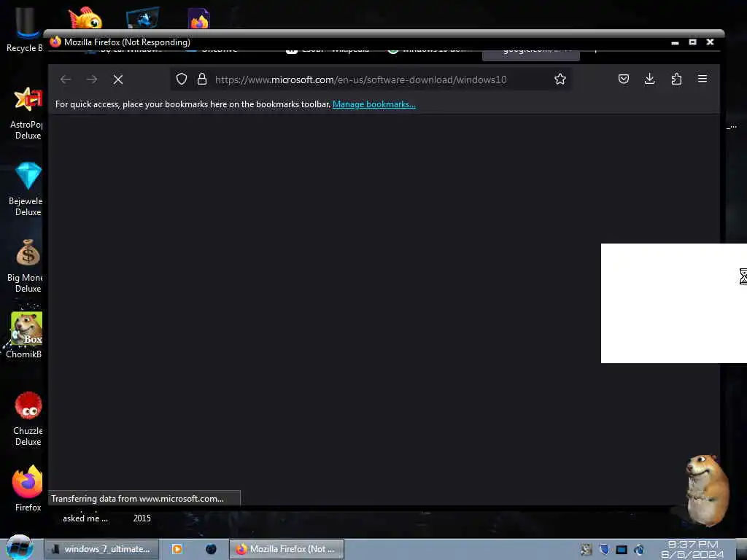Switch to windows_7_ultimate taskbar button

point(101,549)
